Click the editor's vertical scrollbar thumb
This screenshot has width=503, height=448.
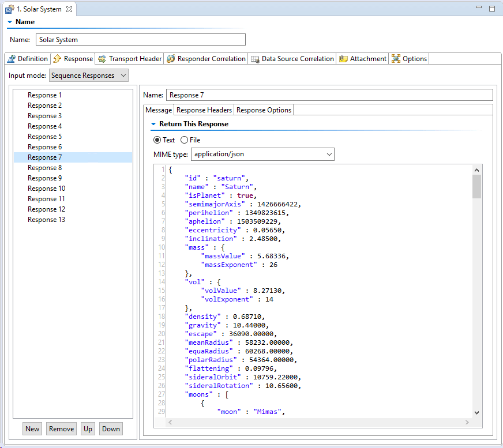pos(476,187)
